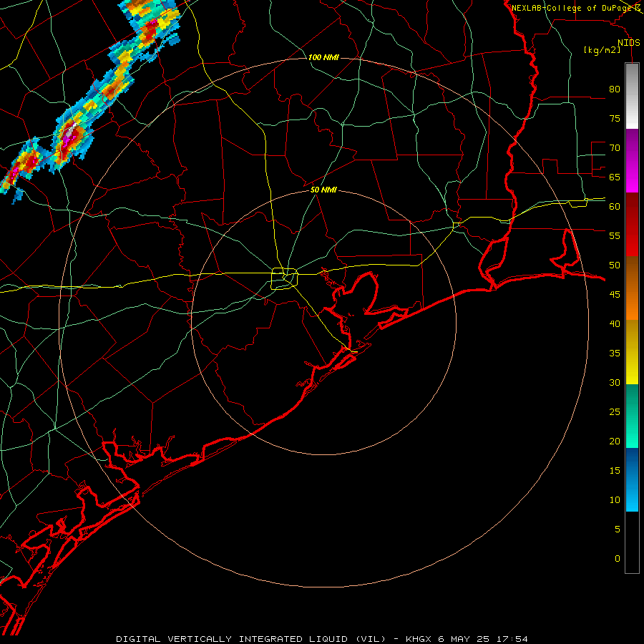Click scale value 60

point(615,206)
